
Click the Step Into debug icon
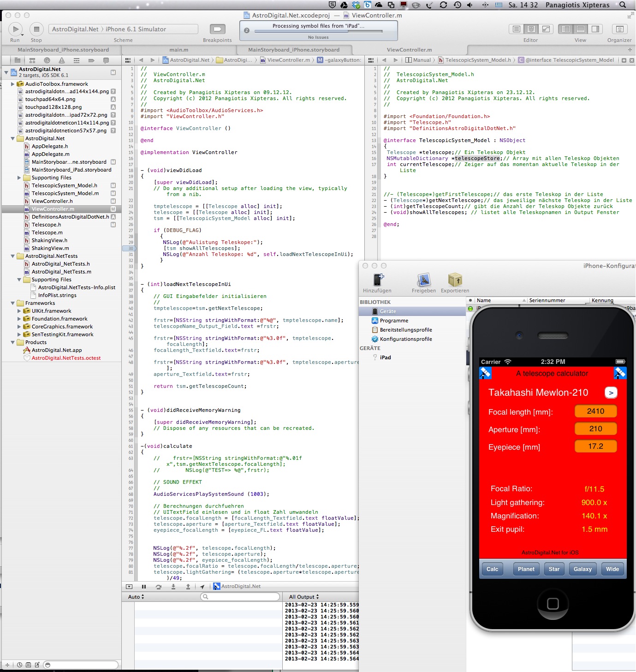pyautogui.click(x=173, y=587)
